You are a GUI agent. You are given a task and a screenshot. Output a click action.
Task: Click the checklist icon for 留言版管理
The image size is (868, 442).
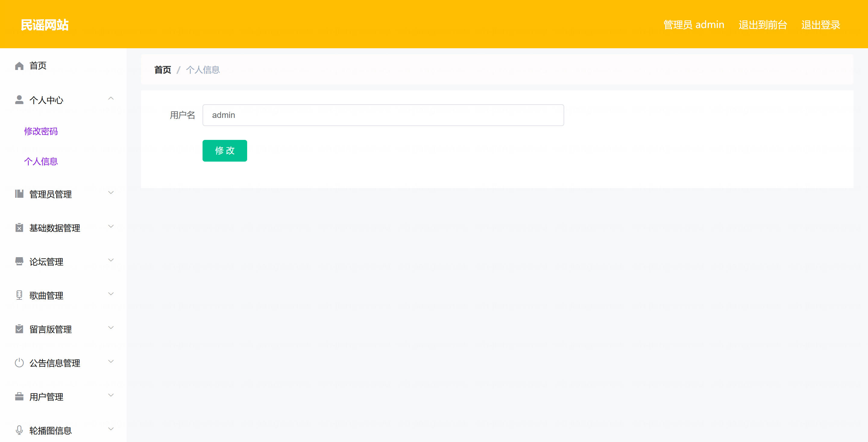(x=19, y=329)
